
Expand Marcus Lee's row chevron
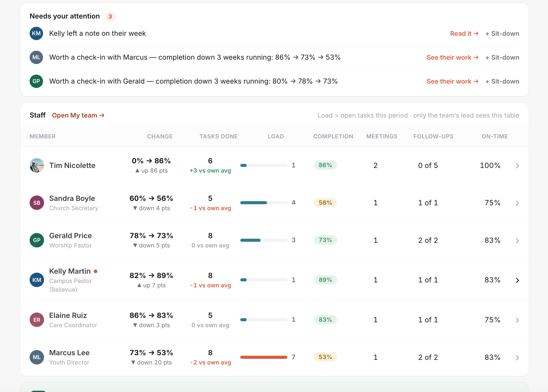tap(517, 358)
